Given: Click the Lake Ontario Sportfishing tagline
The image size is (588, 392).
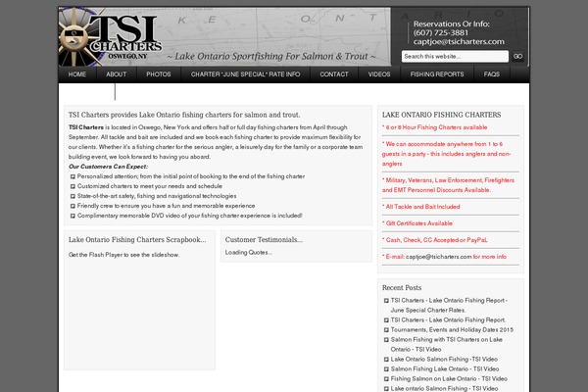Looking at the screenshot, I should 271,56.
